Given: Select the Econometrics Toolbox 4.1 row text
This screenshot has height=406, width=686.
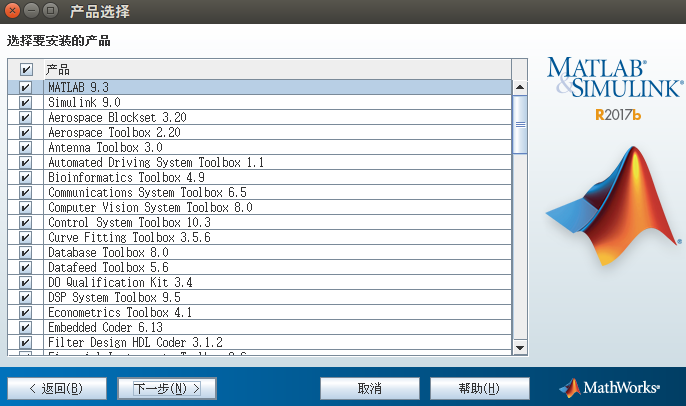Looking at the screenshot, I should pyautogui.click(x=120, y=312).
